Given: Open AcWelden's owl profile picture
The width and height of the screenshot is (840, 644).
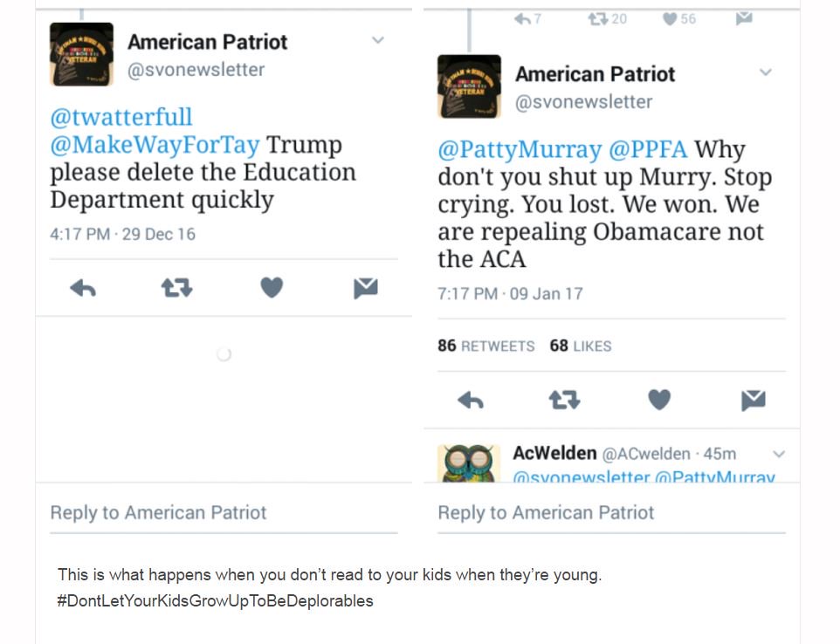Looking at the screenshot, I should pyautogui.click(x=469, y=463).
